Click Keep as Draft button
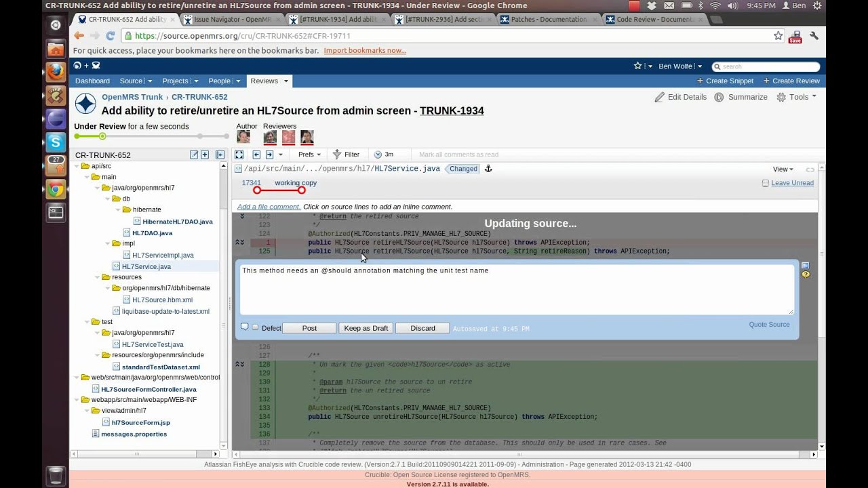This screenshot has width=868, height=488. (x=366, y=328)
